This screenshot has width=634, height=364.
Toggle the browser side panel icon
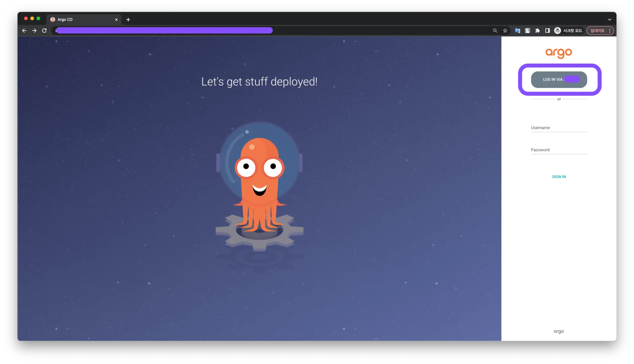tap(547, 30)
